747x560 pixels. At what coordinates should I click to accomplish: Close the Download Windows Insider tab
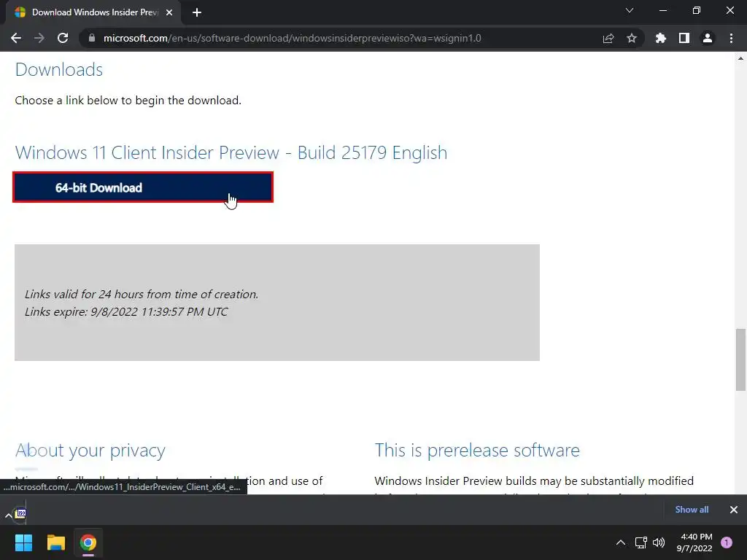(169, 12)
